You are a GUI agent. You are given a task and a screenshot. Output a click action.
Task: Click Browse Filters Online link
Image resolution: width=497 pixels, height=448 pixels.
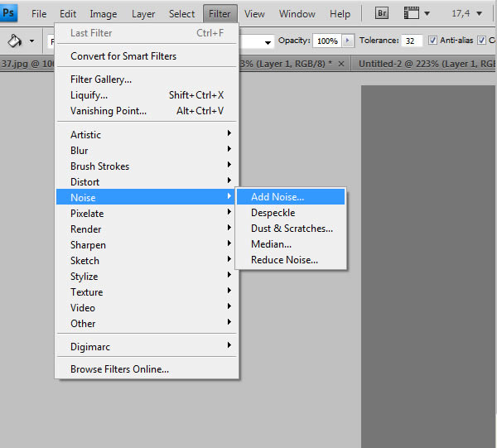point(119,369)
